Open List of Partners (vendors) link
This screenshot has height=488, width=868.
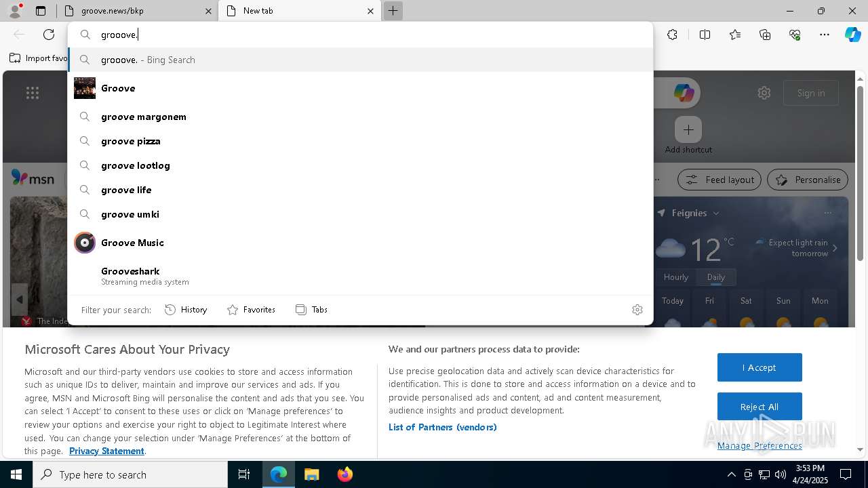(x=443, y=427)
